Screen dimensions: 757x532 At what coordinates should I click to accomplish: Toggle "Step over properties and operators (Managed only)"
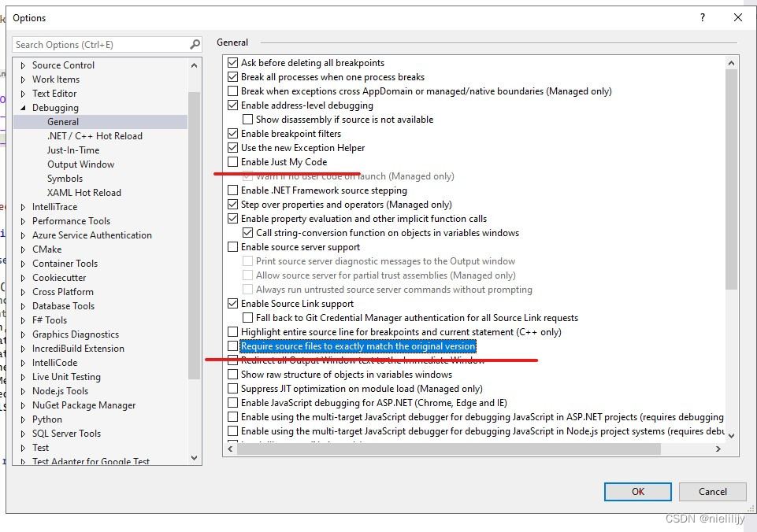[x=233, y=204]
